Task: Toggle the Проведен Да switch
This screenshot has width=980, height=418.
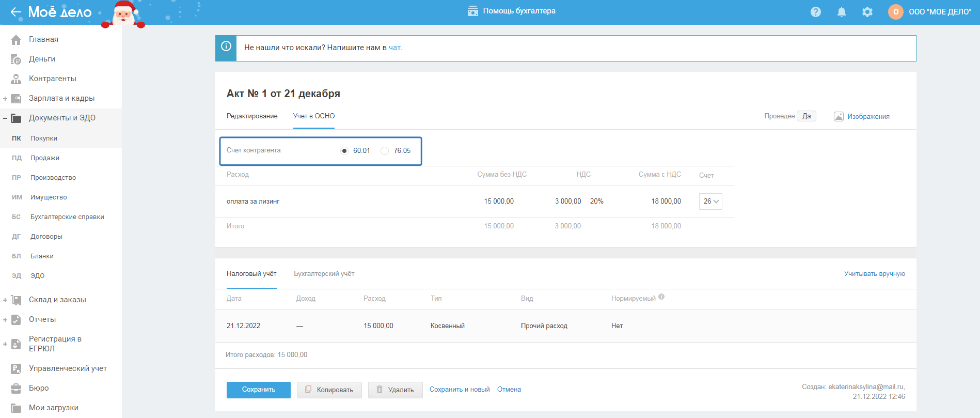Action: [806, 116]
